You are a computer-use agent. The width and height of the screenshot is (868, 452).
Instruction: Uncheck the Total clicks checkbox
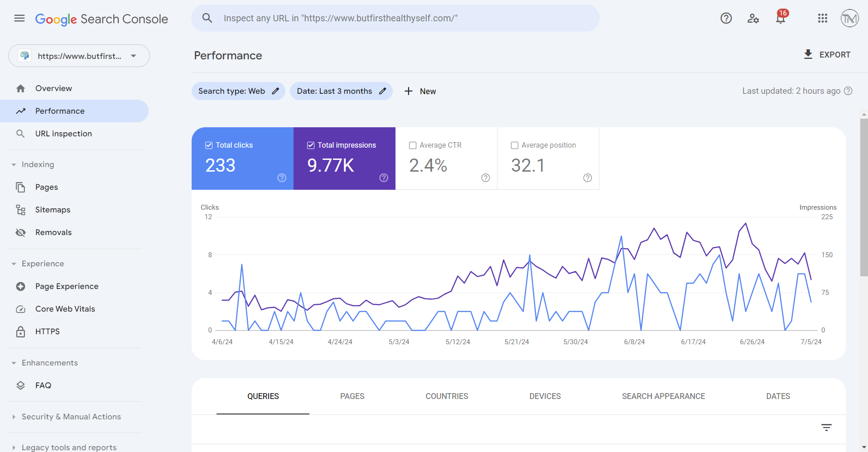(209, 145)
